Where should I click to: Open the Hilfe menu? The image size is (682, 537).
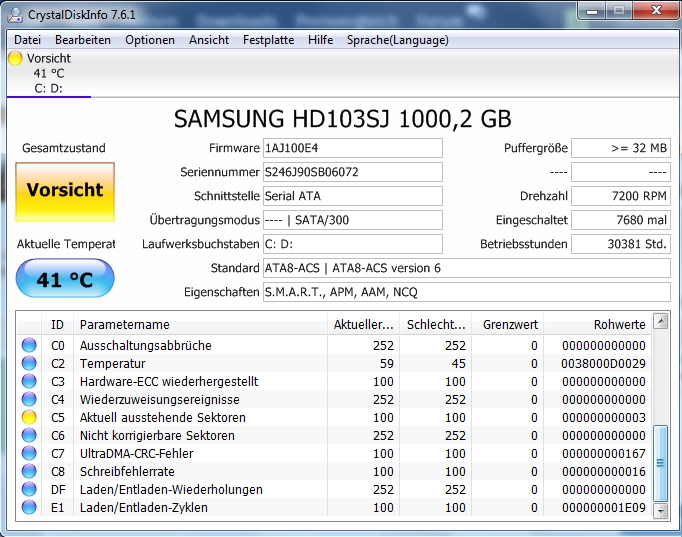click(x=321, y=40)
